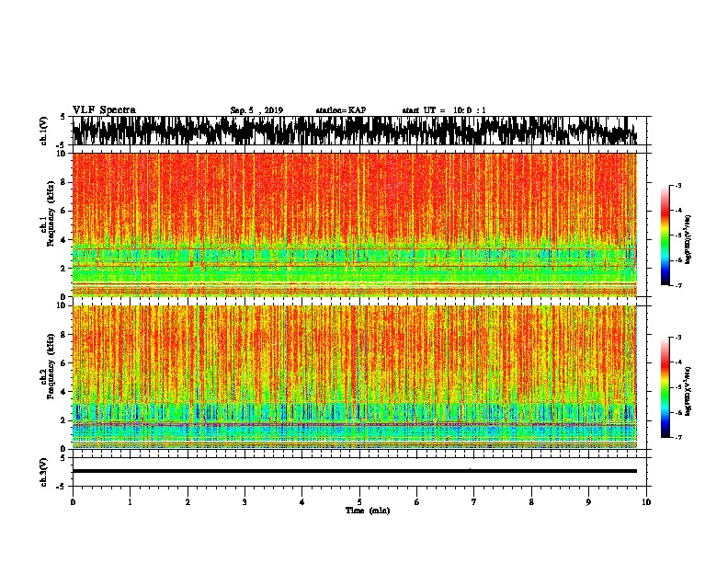This screenshot has width=728, height=563.
Task: Select the 'ch.1(V)' waveform axis label
Action: tap(44, 131)
